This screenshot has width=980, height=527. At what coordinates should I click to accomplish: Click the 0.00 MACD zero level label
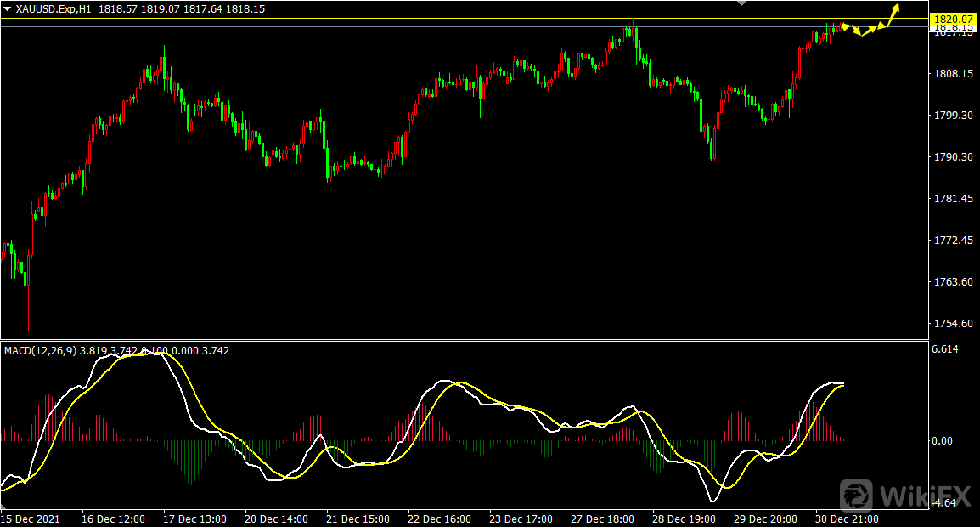coord(943,440)
